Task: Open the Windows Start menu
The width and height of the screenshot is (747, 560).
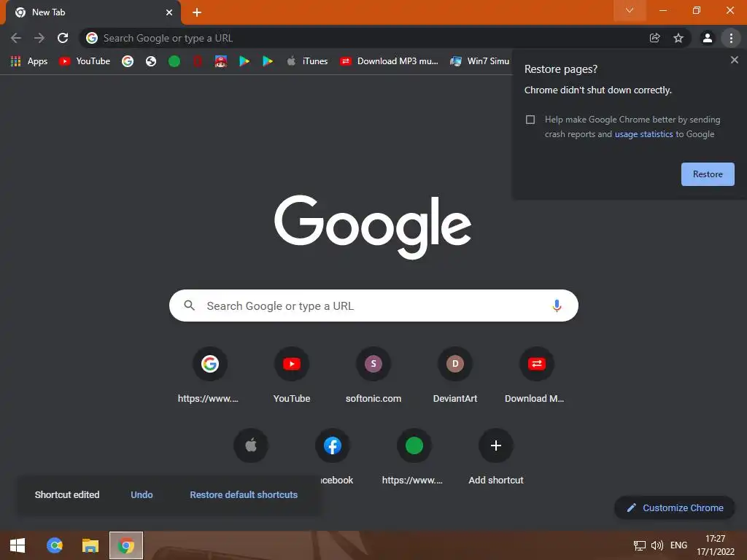Action: 18,545
